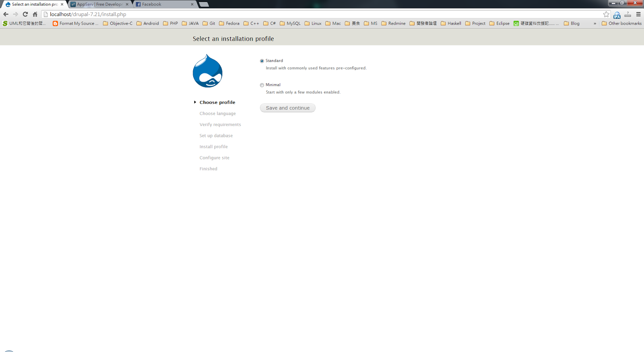644x352 pixels.
Task: Bookmark this page with the star icon
Action: tap(606, 14)
